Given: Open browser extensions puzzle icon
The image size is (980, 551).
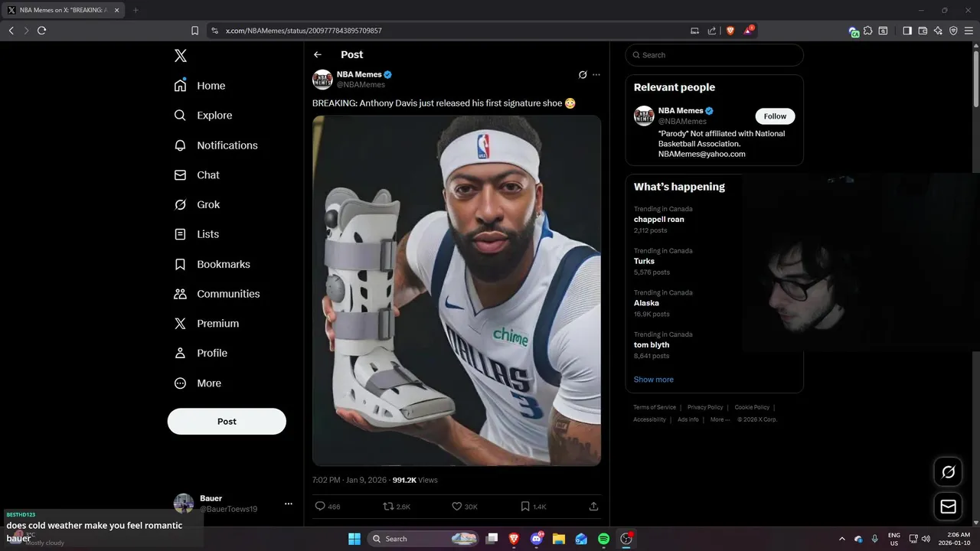Looking at the screenshot, I should click(x=867, y=31).
